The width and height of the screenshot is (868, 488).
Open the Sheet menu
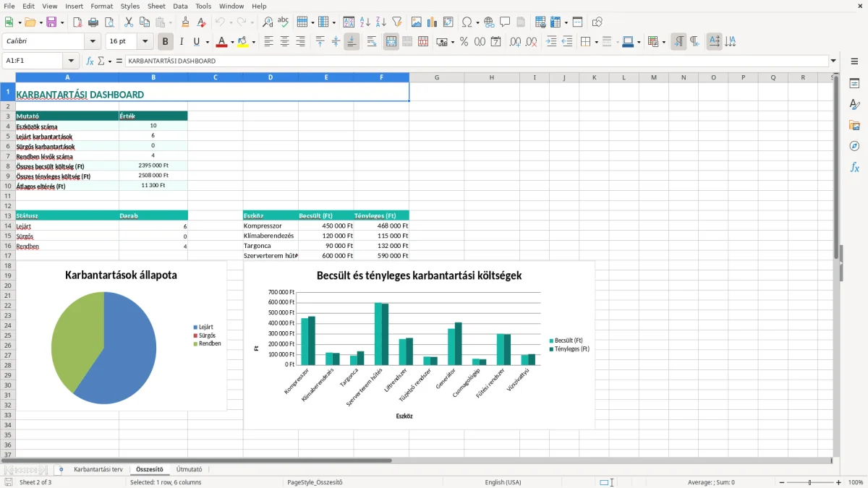tap(156, 6)
